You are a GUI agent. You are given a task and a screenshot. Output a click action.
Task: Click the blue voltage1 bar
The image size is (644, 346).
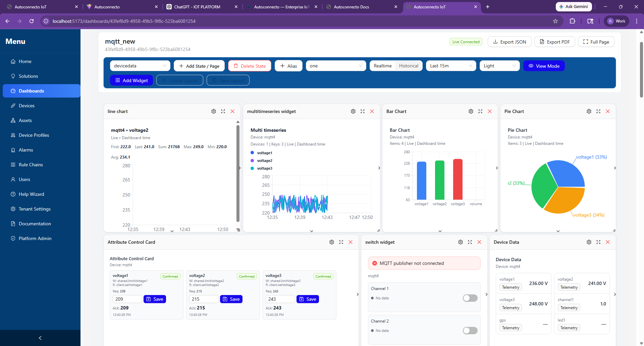pos(422,180)
